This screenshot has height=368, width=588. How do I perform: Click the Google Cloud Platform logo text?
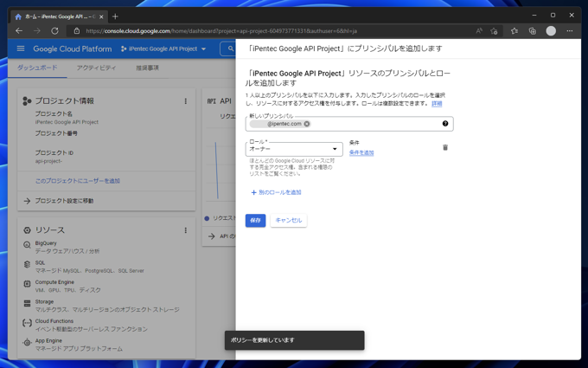(73, 48)
